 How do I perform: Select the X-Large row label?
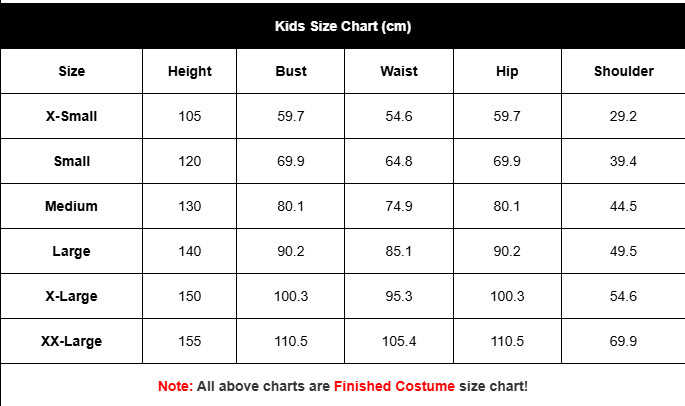click(x=72, y=296)
